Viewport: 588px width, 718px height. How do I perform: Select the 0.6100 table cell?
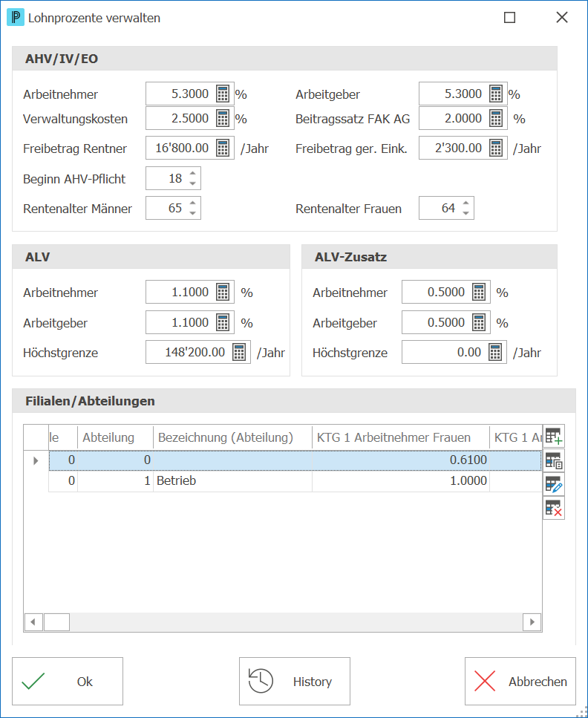tap(401, 460)
